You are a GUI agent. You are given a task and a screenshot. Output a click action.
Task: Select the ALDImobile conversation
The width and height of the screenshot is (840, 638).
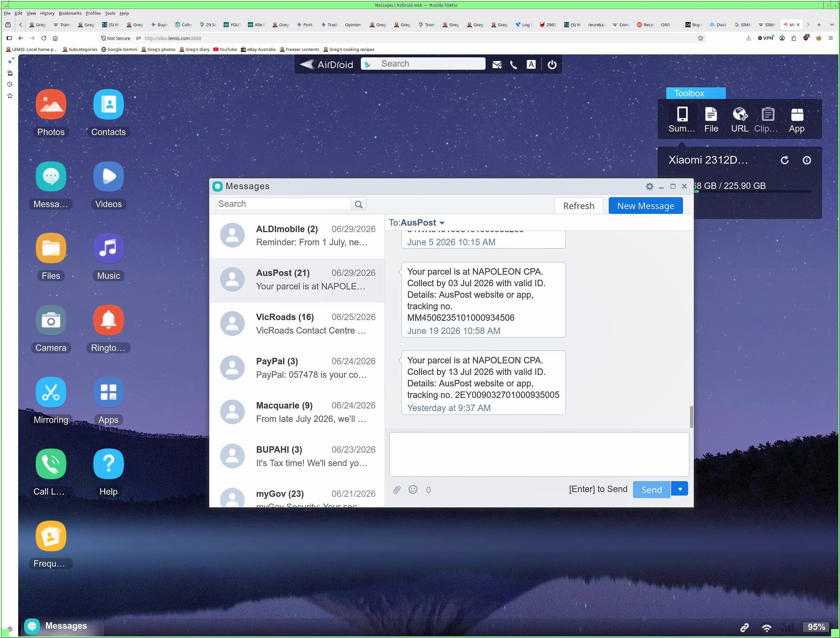[x=297, y=236]
